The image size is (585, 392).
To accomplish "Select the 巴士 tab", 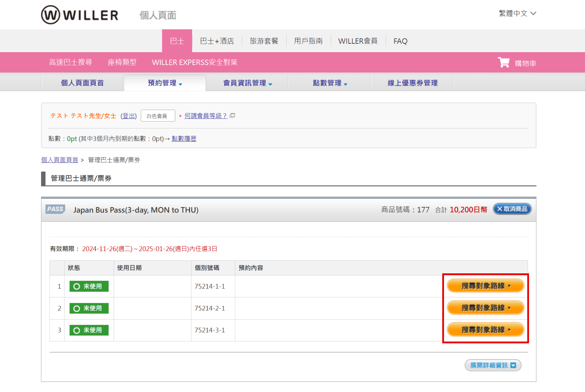I will click(177, 41).
